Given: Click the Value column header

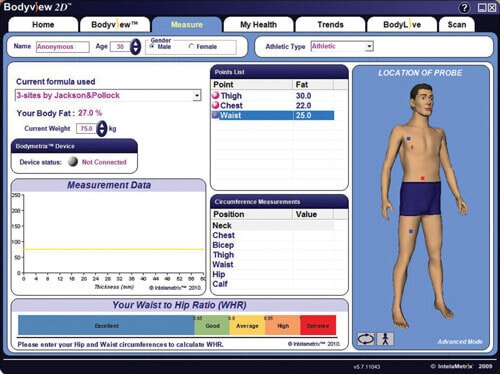Looking at the screenshot, I should coord(313,214).
